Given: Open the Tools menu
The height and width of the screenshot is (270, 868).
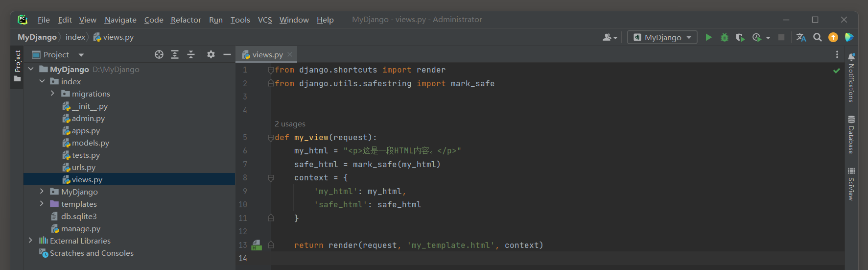Looking at the screenshot, I should coord(240,20).
